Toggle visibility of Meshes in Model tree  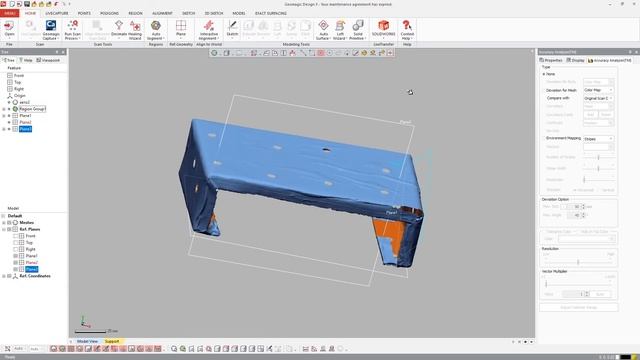[x=9, y=222]
